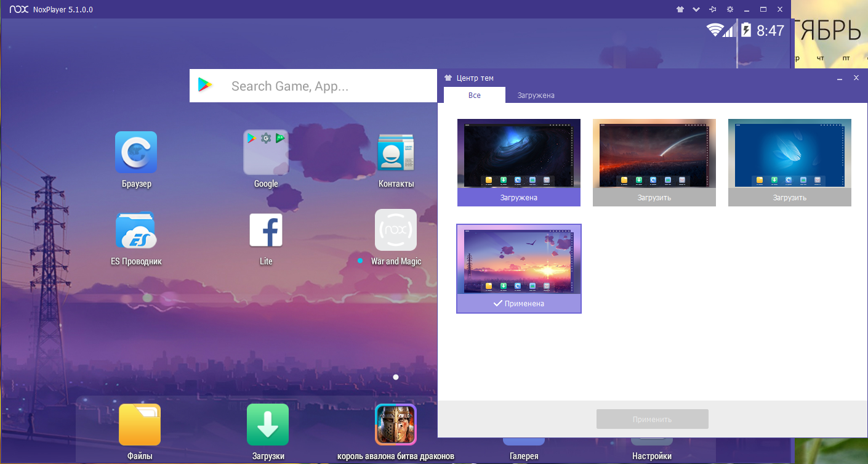The image size is (868, 464).
Task: Expand the NoxPlayer title bar dropdown chevron
Action: (x=696, y=9)
